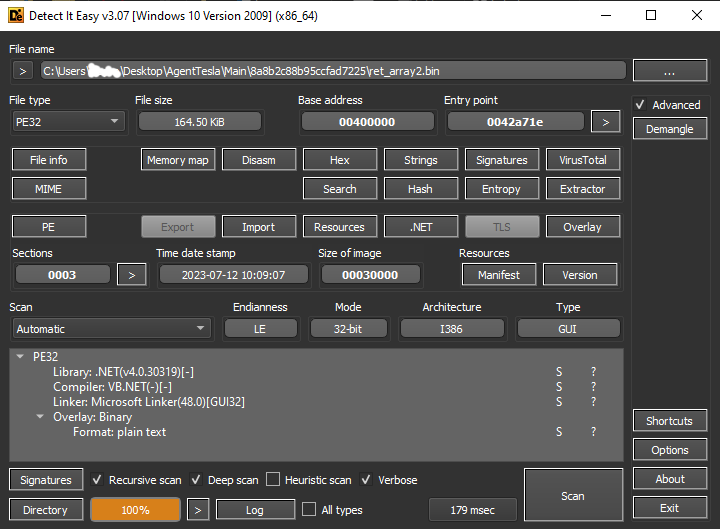Image resolution: width=720 pixels, height=529 pixels.
Task: Open file browser with the ellipsis button
Action: (670, 70)
